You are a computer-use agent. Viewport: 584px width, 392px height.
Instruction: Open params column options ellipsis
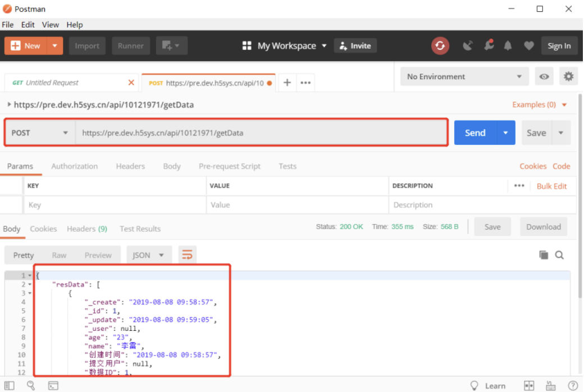click(519, 185)
